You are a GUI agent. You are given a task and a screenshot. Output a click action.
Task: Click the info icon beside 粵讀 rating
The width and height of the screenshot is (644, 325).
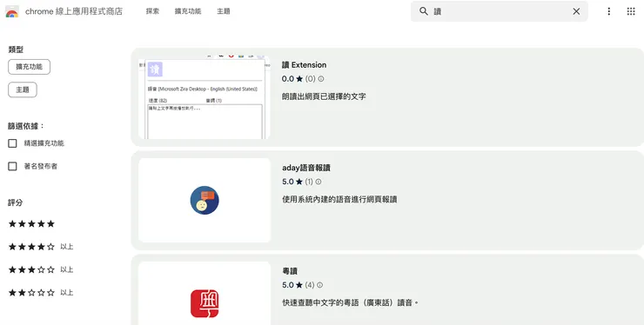coord(320,285)
